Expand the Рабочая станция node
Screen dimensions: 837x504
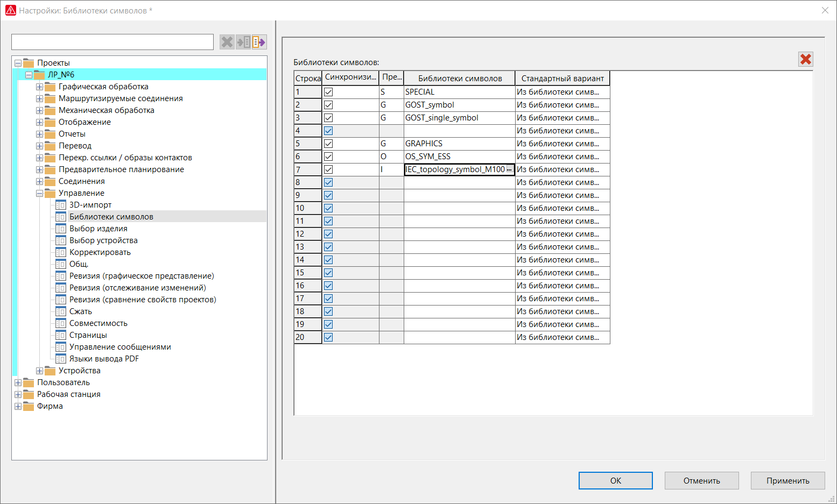coord(18,394)
